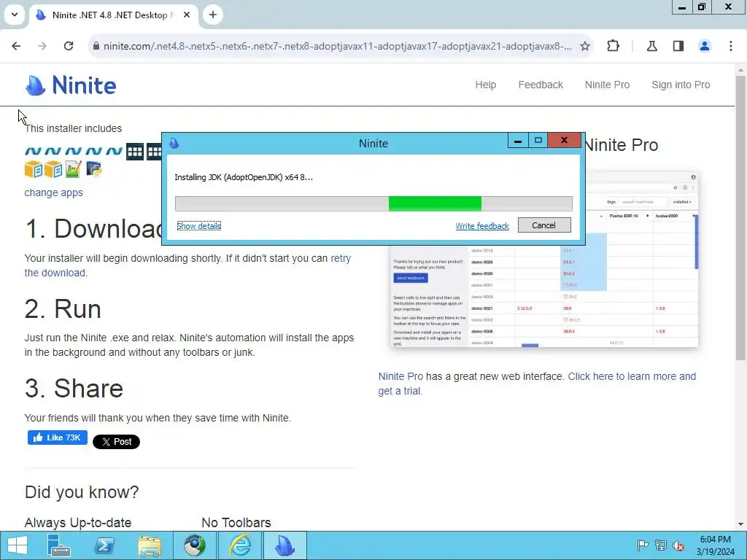
Task: Launch Server Manager from taskbar
Action: 58,545
